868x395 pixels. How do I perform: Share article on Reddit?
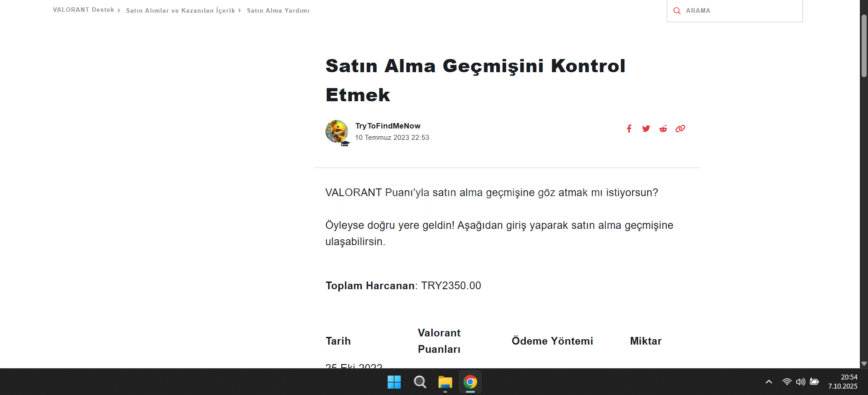(663, 129)
